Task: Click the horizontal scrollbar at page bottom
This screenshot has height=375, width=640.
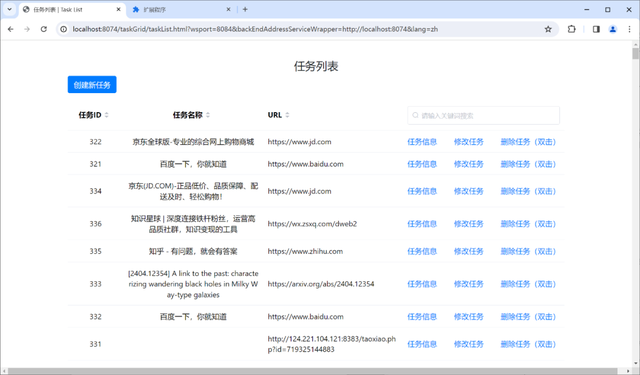Action: [313, 371]
